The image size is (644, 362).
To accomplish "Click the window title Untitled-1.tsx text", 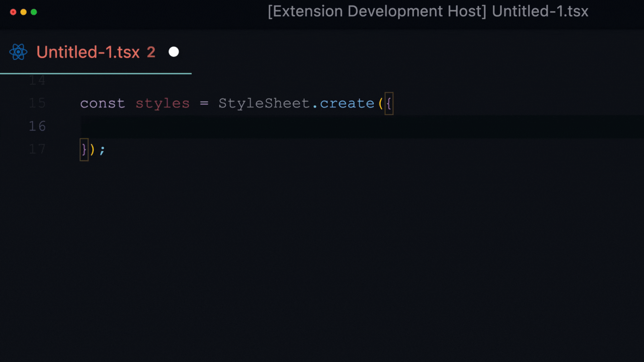I will tap(540, 11).
